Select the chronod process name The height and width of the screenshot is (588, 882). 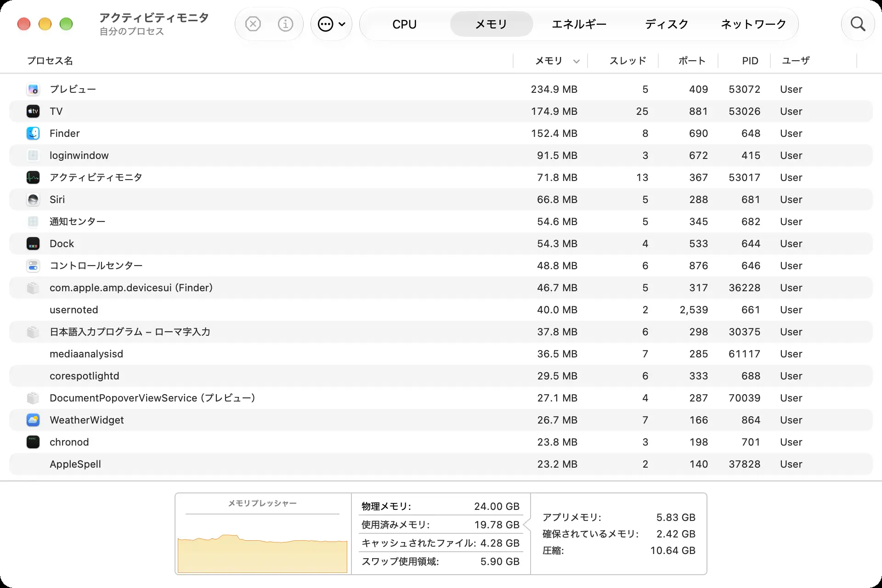(x=69, y=442)
